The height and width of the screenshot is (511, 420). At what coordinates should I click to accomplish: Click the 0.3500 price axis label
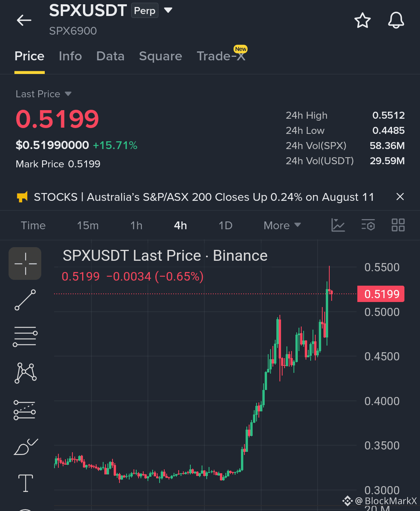(382, 446)
